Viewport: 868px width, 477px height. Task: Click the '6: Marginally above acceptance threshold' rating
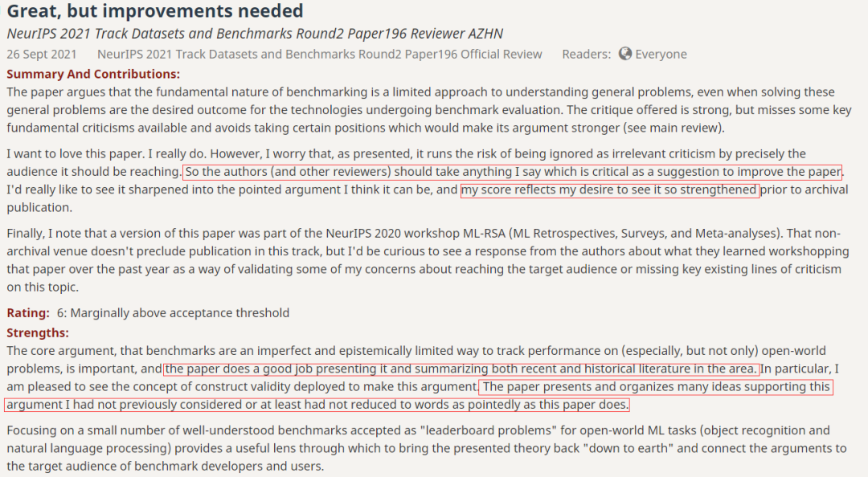[173, 312]
